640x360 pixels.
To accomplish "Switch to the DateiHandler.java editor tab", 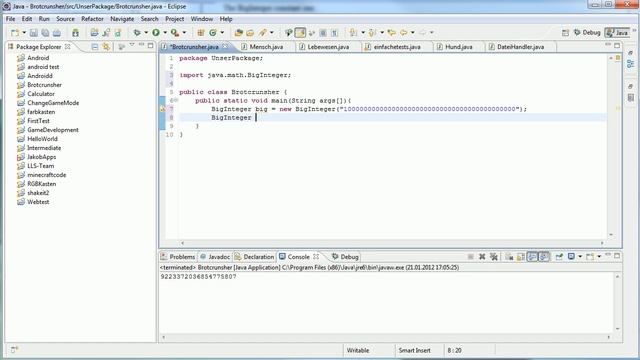I will point(520,47).
